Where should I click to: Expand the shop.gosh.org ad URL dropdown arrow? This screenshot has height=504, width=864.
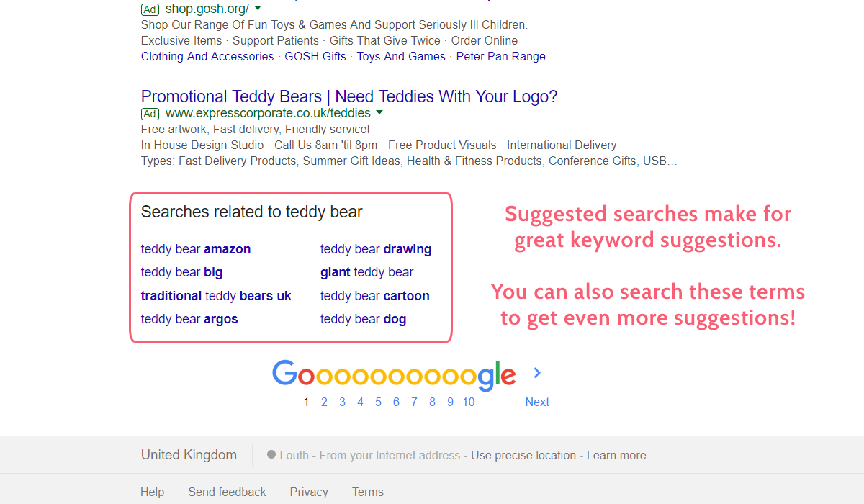[258, 8]
